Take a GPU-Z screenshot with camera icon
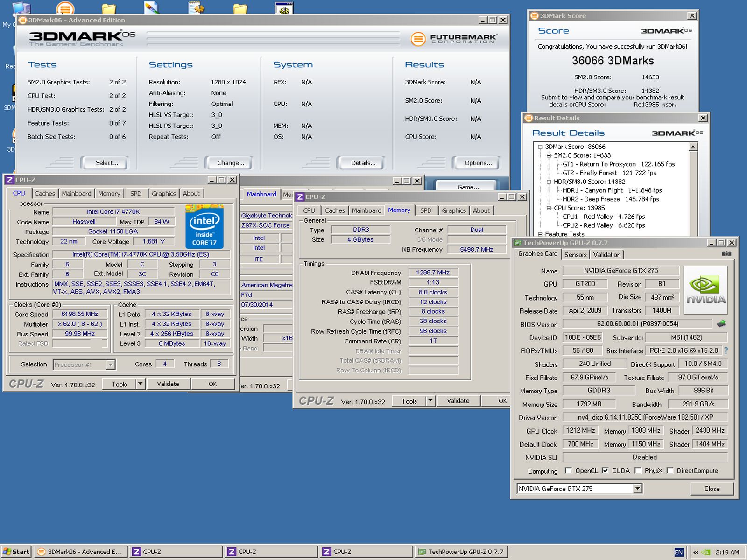This screenshot has height=560, width=747. coord(726,254)
